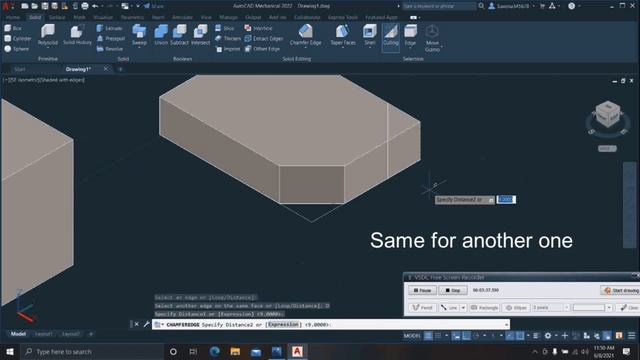Click the Undo arrow in quick access toolbar
Screen dimensions: 640x360
(95, 6)
